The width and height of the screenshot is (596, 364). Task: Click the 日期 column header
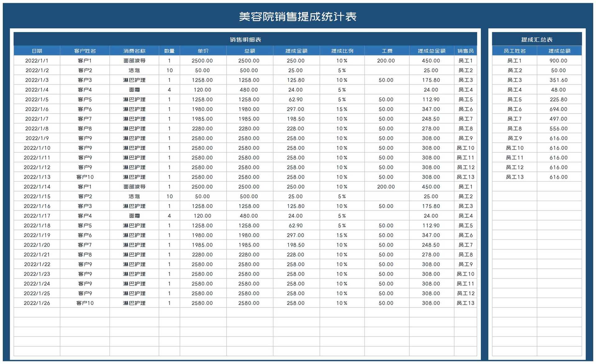click(37, 51)
